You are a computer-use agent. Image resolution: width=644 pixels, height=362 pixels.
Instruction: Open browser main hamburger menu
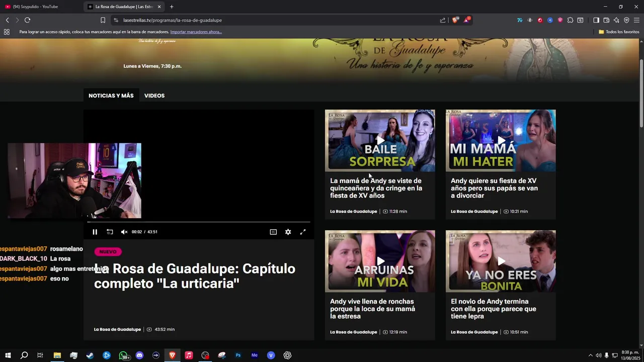point(636,20)
